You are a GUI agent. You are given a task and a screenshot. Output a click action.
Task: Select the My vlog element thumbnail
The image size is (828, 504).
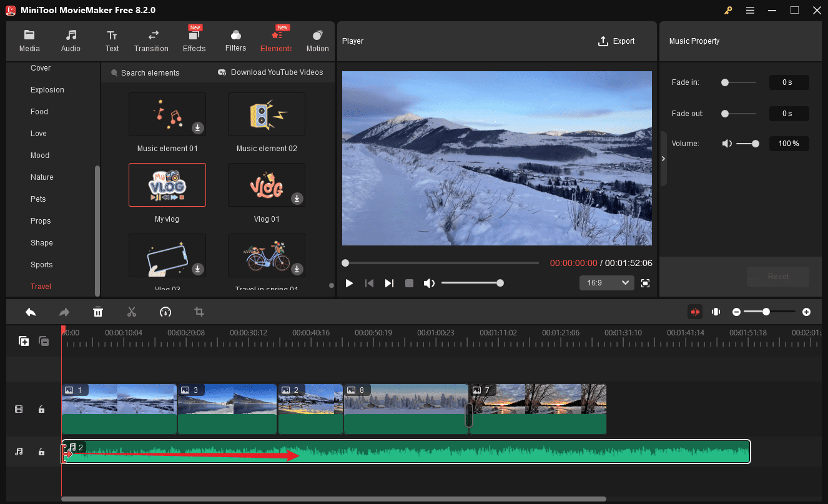pyautogui.click(x=167, y=185)
